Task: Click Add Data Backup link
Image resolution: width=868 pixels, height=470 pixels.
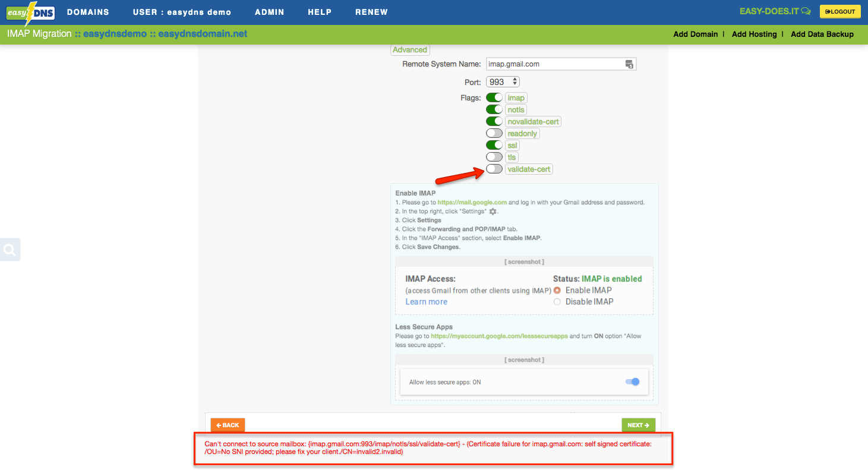Action: [x=822, y=34]
